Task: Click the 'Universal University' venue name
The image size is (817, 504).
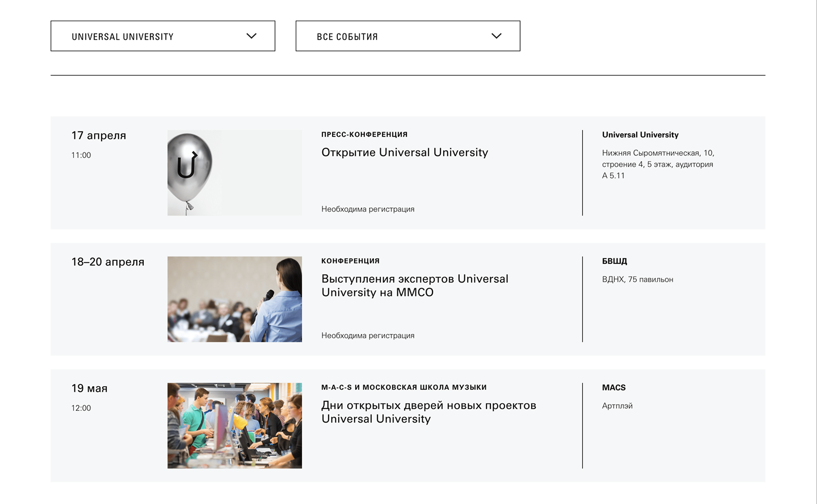Action: 640,135
